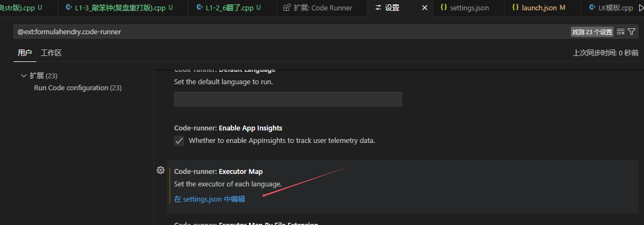The image size is (644, 225).
Task: Select Run Code configuration (23) entry
Action: [78, 88]
